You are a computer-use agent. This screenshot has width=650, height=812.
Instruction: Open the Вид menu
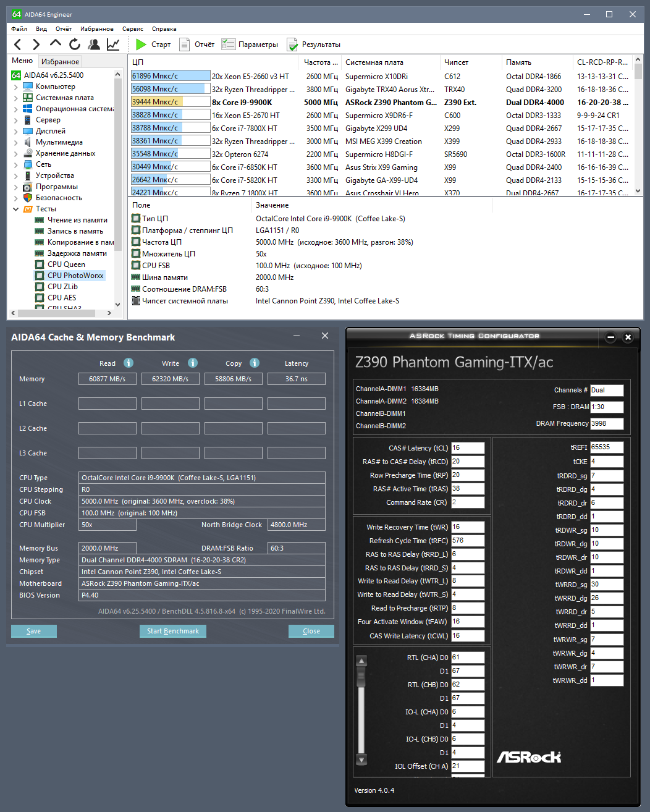click(x=41, y=28)
